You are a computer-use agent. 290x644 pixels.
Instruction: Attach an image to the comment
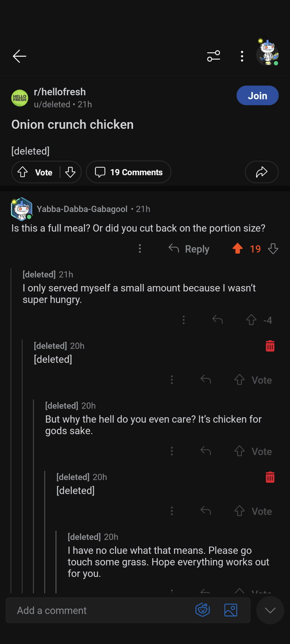click(x=231, y=610)
